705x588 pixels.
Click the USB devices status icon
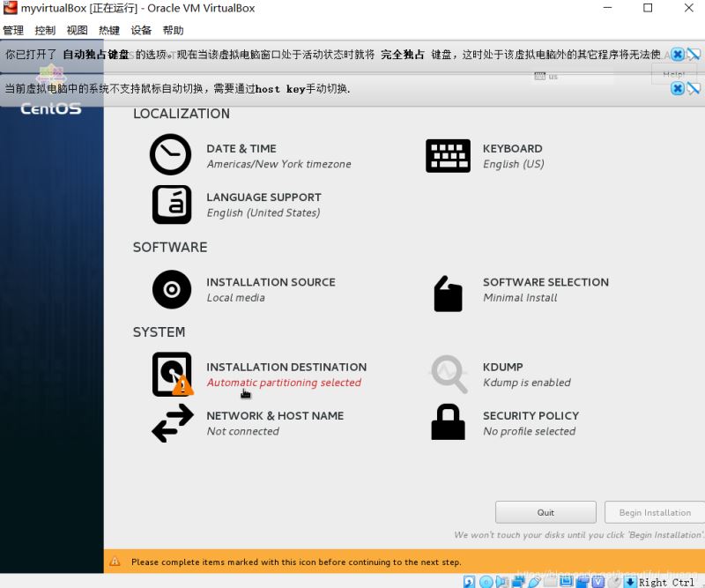coord(535,582)
